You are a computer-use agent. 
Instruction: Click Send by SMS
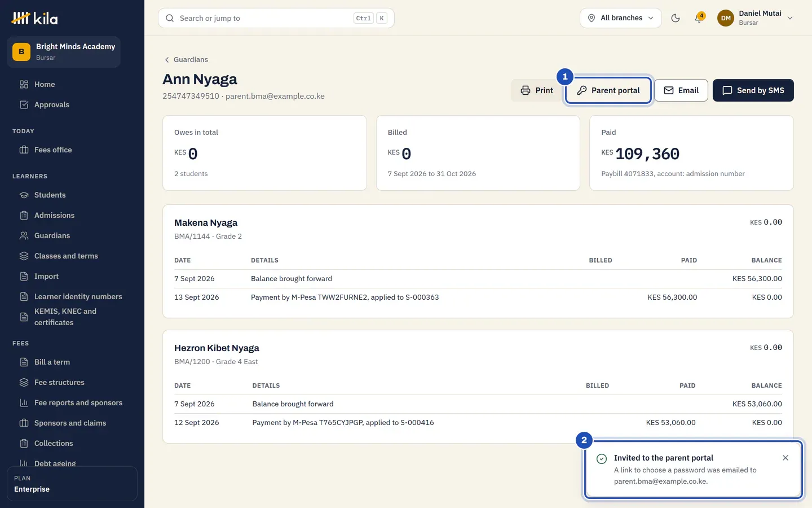coord(753,90)
